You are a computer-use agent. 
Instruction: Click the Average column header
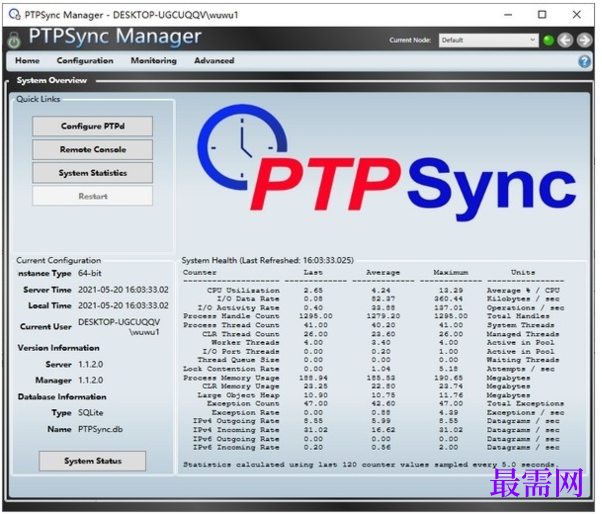383,273
